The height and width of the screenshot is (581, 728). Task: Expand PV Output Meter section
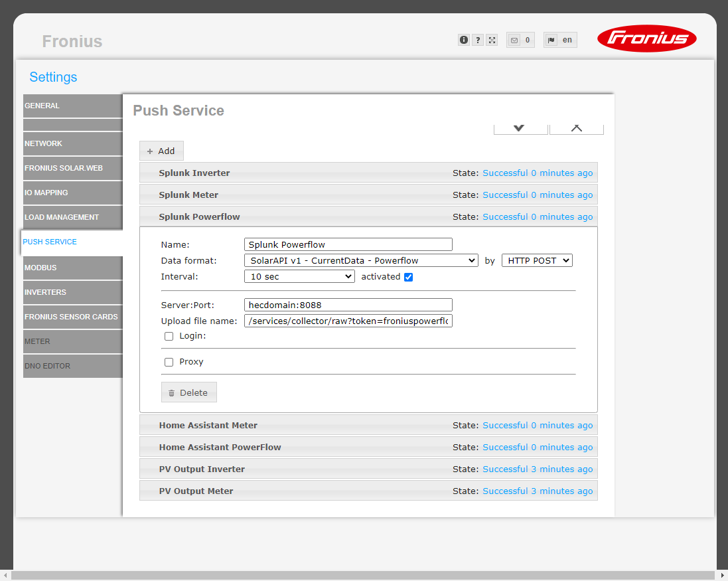[x=368, y=491]
